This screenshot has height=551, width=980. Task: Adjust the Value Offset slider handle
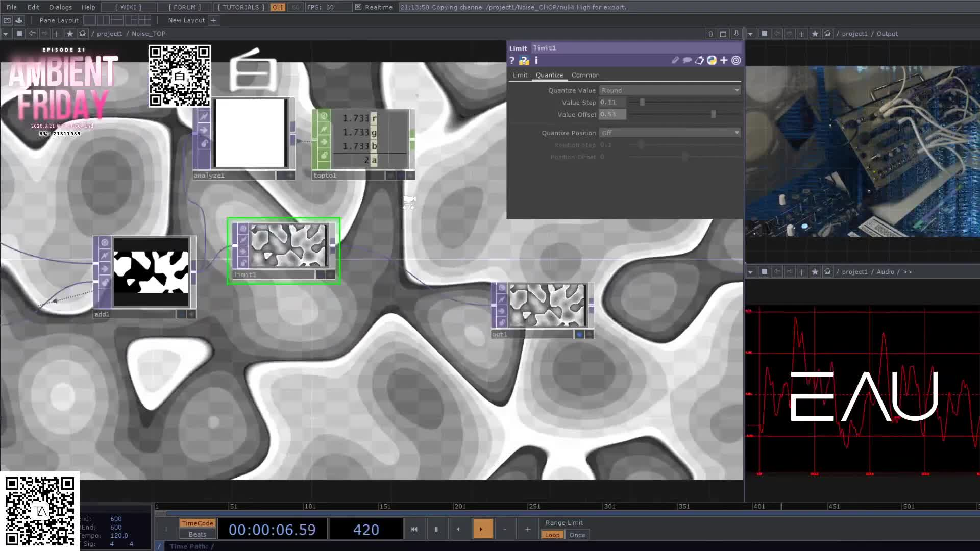pyautogui.click(x=713, y=115)
